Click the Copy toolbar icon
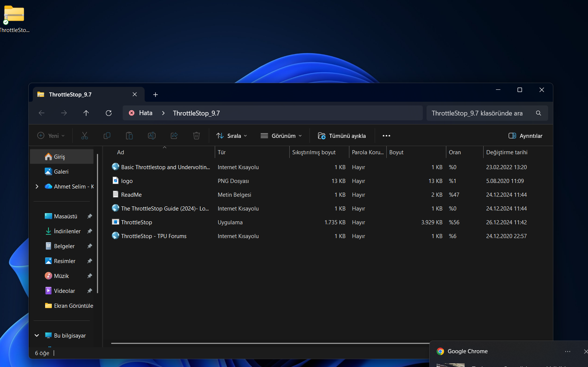Screen dimensions: 588x367 [107, 136]
